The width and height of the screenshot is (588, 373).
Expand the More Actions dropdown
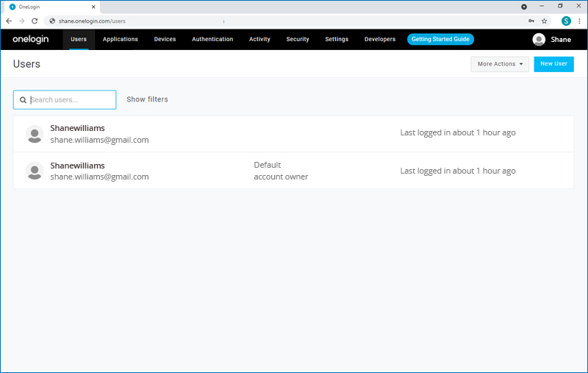pos(500,64)
